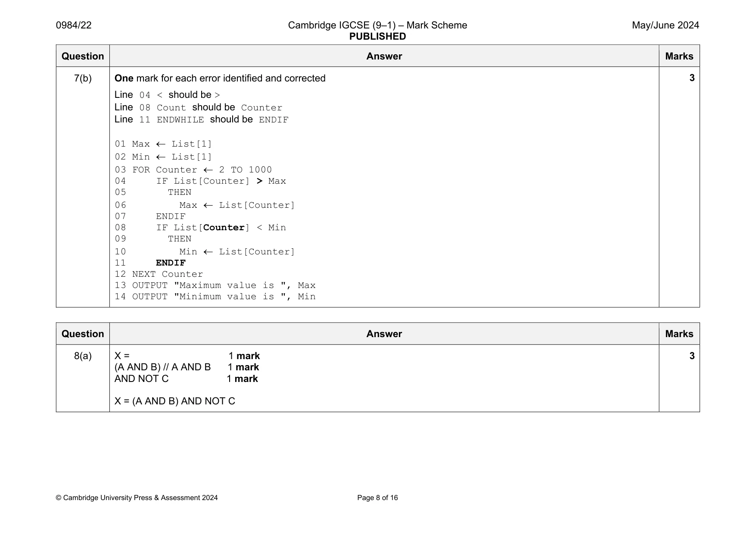Click the 'PUBLISHED' label

[377, 37]
